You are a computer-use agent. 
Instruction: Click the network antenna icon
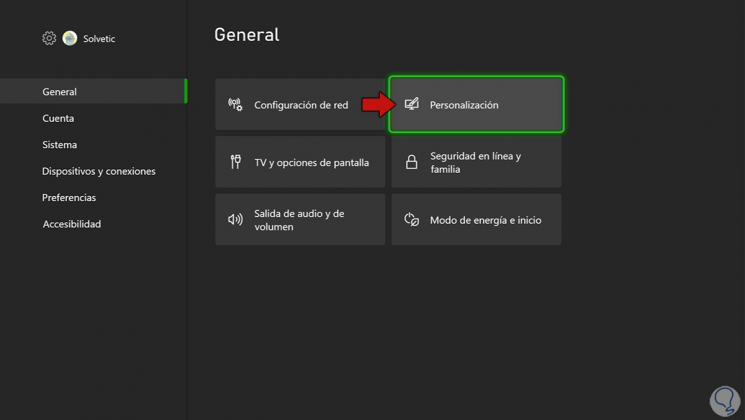coord(236,104)
